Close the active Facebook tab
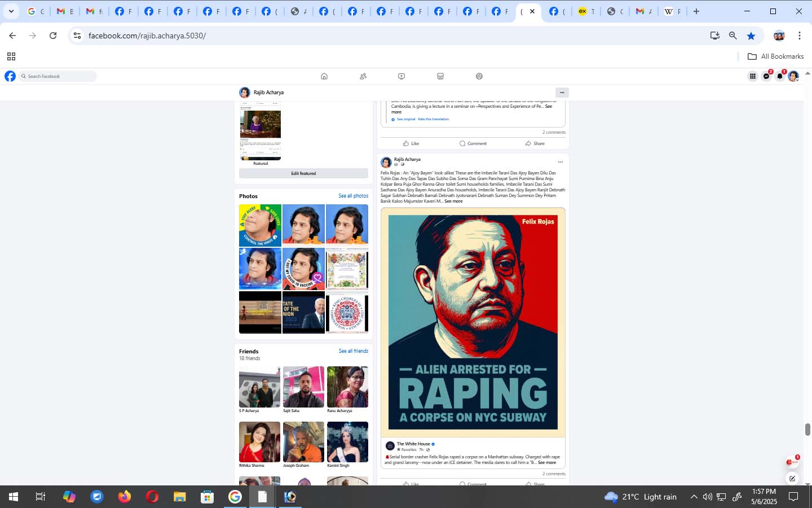Viewport: 812px width, 508px height. pos(532,11)
